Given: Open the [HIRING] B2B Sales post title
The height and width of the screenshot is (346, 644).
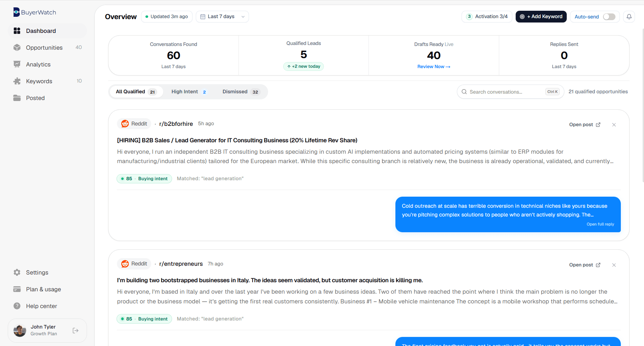Looking at the screenshot, I should click(237, 140).
